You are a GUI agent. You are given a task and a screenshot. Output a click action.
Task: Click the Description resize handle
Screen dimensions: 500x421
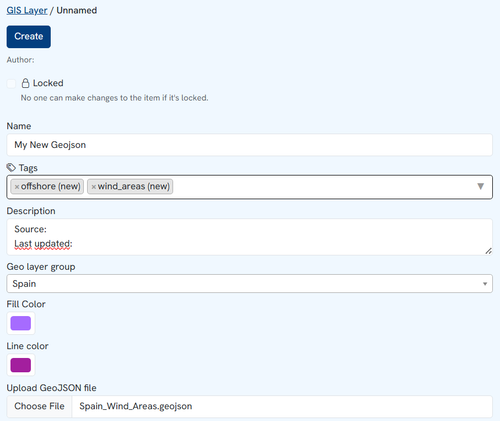488,251
